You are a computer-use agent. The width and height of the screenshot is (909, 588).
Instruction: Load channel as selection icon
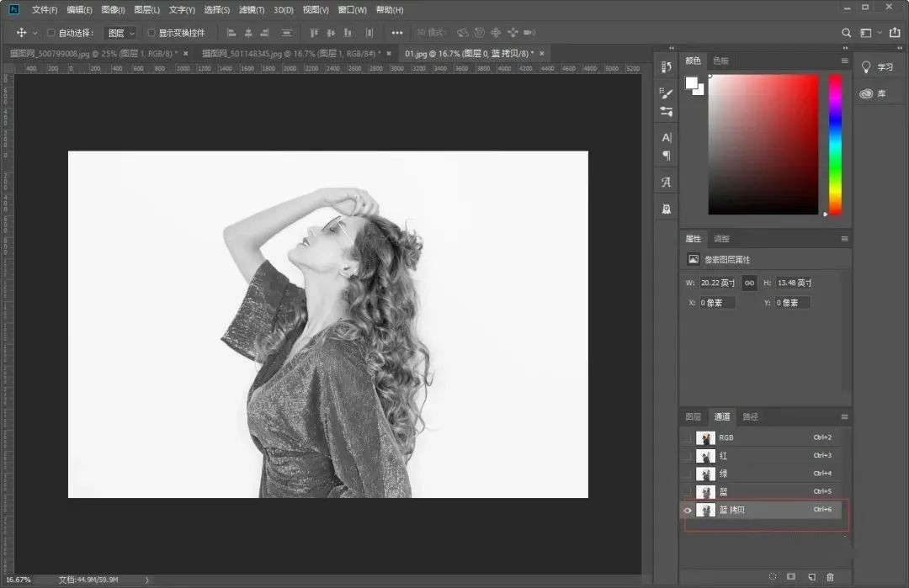tap(773, 576)
